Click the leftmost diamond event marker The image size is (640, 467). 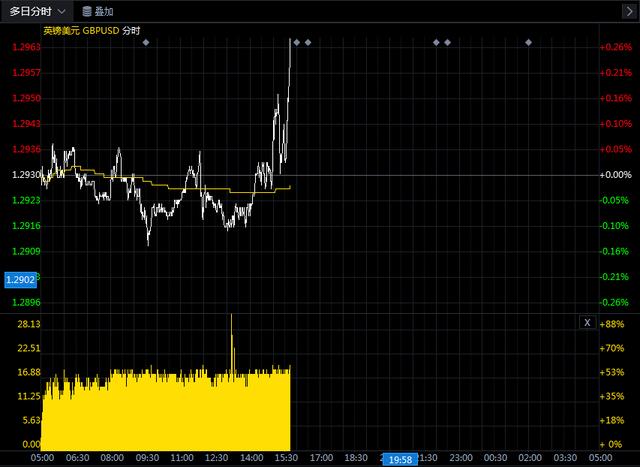(x=146, y=42)
